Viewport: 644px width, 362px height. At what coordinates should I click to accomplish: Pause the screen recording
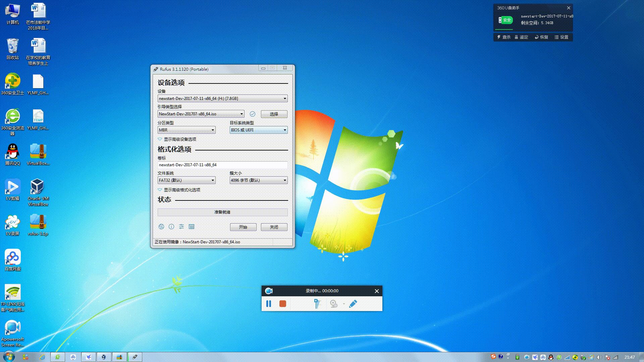[x=269, y=304]
